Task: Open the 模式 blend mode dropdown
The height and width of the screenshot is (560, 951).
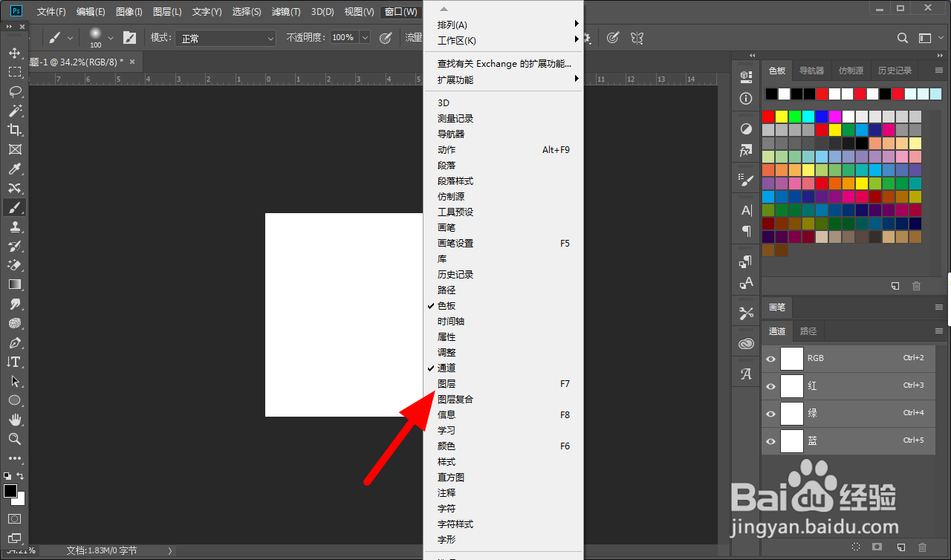Action: 226,38
